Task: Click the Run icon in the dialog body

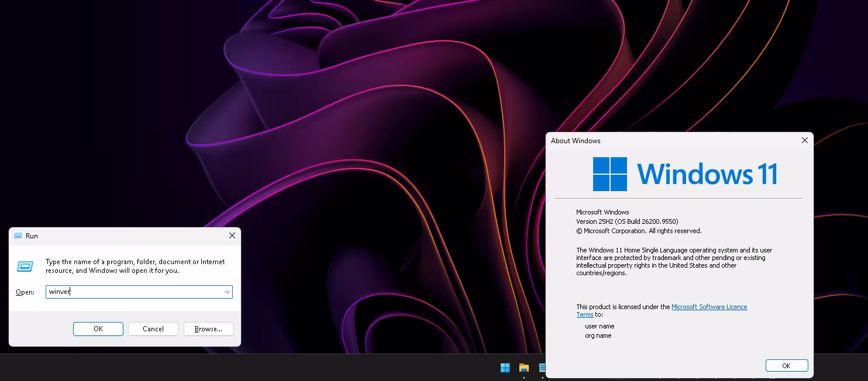Action: click(25, 266)
